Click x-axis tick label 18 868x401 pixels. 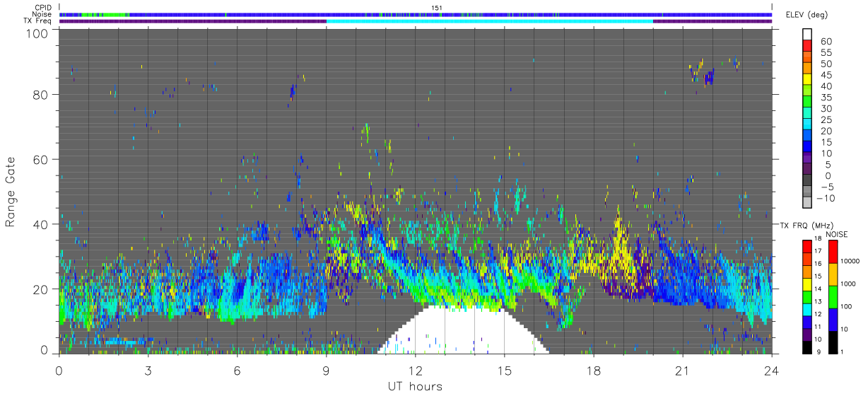pyautogui.click(x=593, y=371)
